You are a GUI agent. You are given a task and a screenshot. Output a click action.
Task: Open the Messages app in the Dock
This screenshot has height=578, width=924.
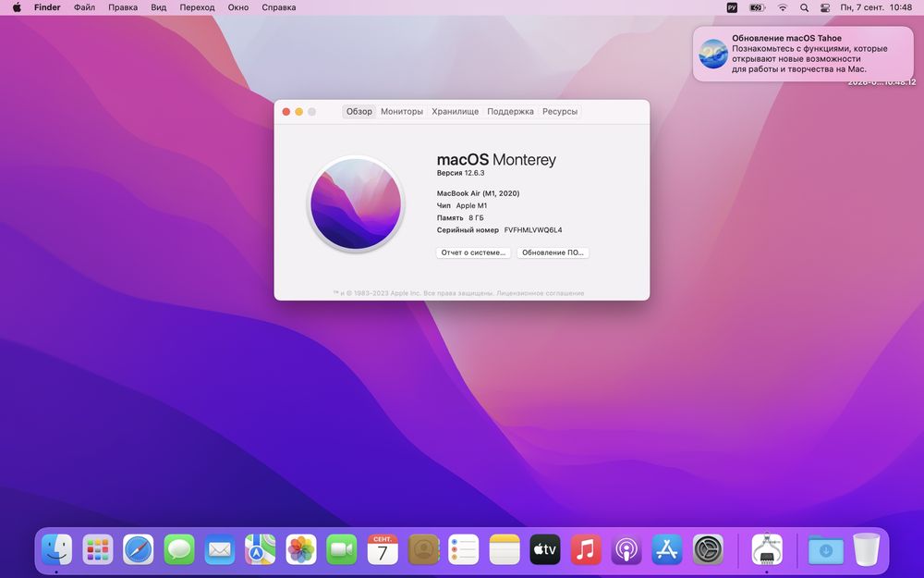coord(179,549)
